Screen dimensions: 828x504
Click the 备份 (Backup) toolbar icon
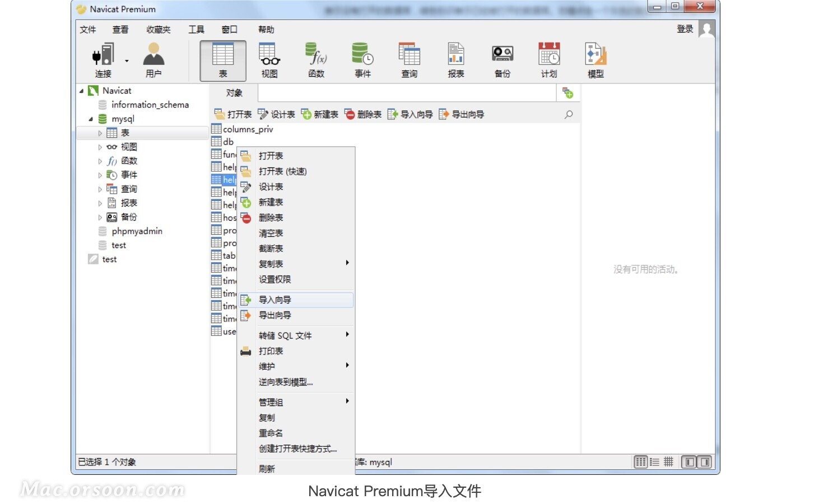point(503,60)
